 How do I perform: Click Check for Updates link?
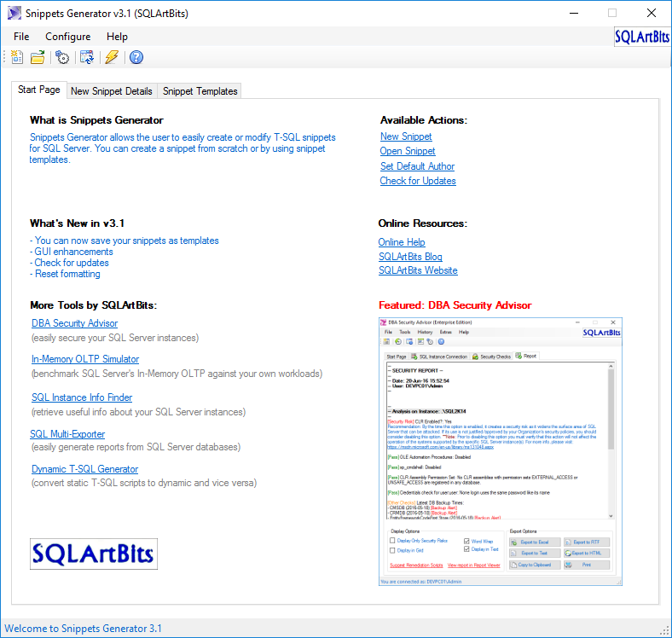coord(418,181)
